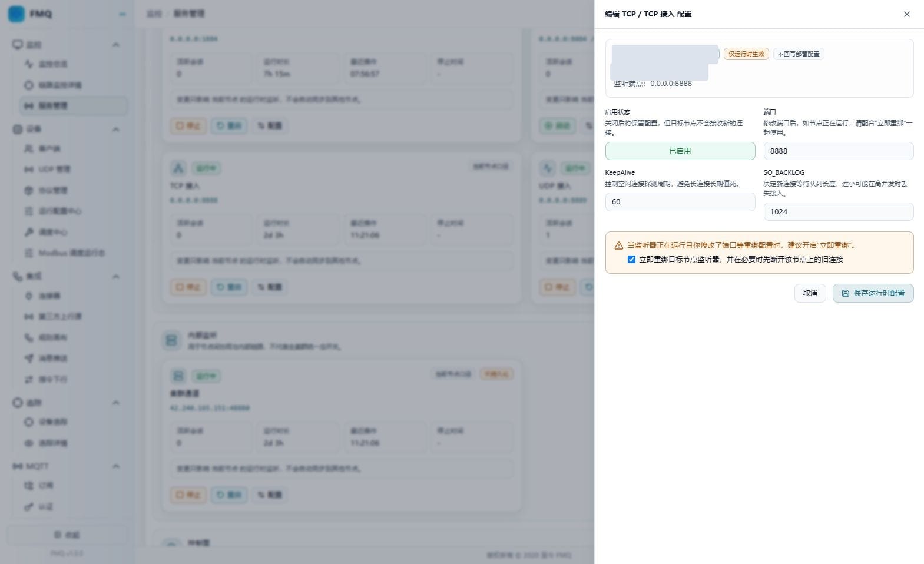924x564 pixels.
Task: Click the KeepAlive label
Action: [620, 172]
